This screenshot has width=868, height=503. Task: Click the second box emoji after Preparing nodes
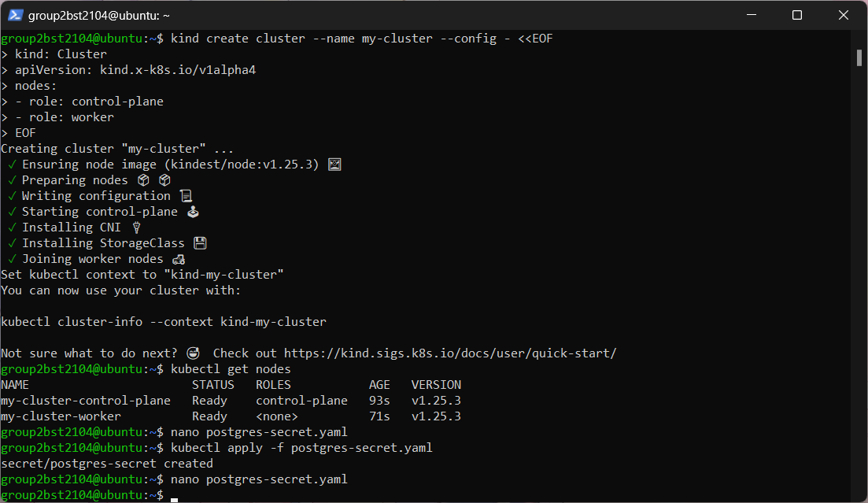click(x=164, y=180)
